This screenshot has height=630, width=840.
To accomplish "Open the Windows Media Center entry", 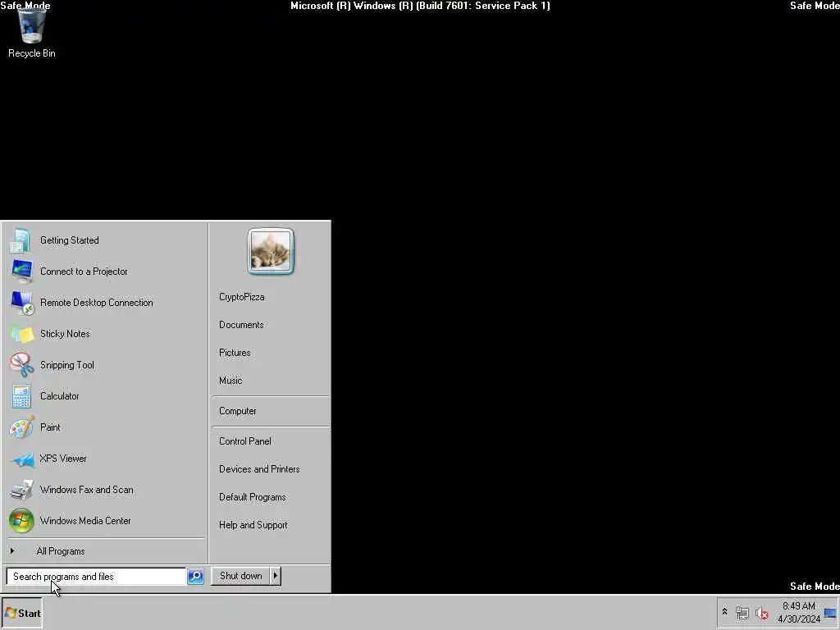I will point(106,521).
